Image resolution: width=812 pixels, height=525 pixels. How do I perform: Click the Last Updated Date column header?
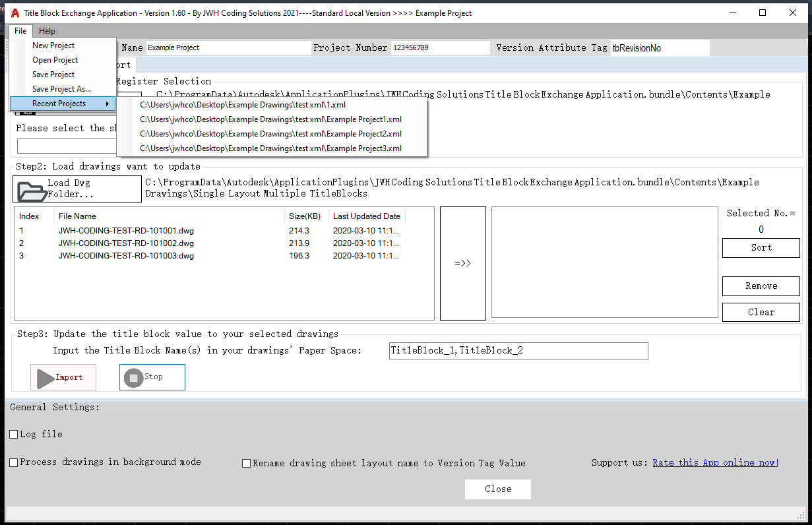(367, 216)
